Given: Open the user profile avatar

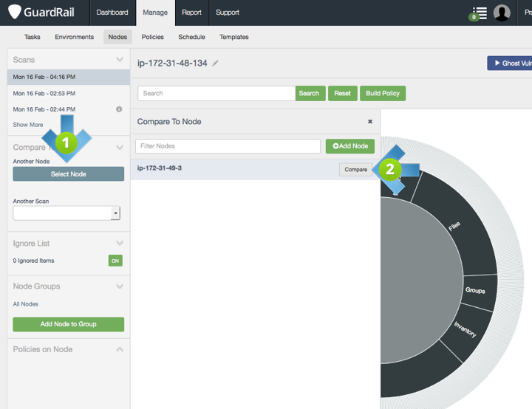Looking at the screenshot, I should point(502,13).
